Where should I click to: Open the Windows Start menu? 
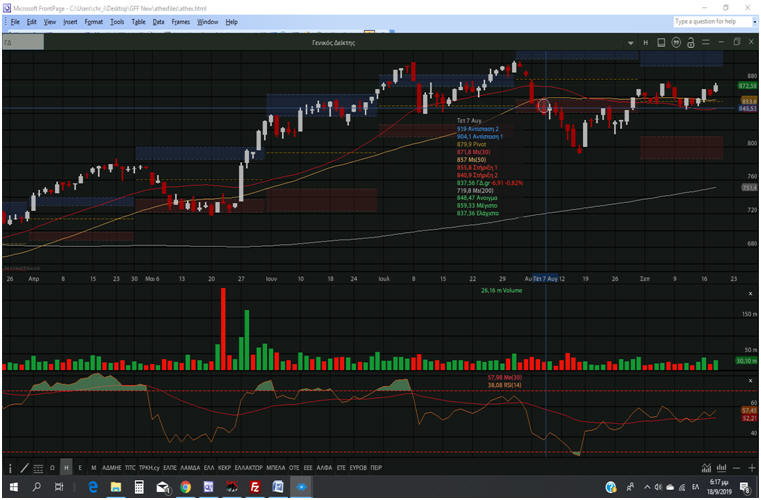tap(14, 487)
